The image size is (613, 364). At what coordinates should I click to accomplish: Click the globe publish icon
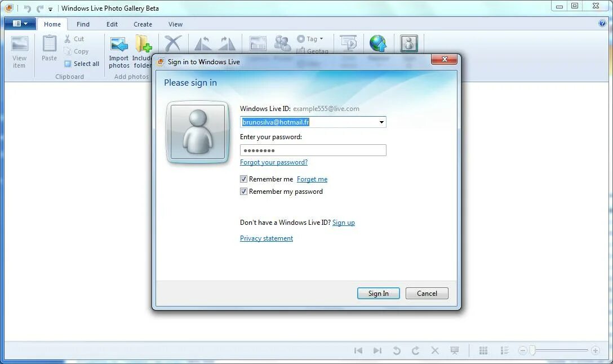(x=378, y=44)
